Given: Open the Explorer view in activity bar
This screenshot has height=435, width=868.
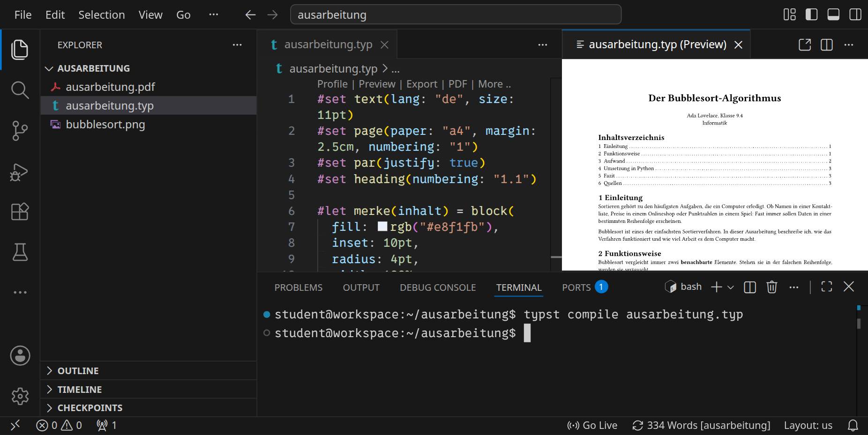Looking at the screenshot, I should [20, 50].
